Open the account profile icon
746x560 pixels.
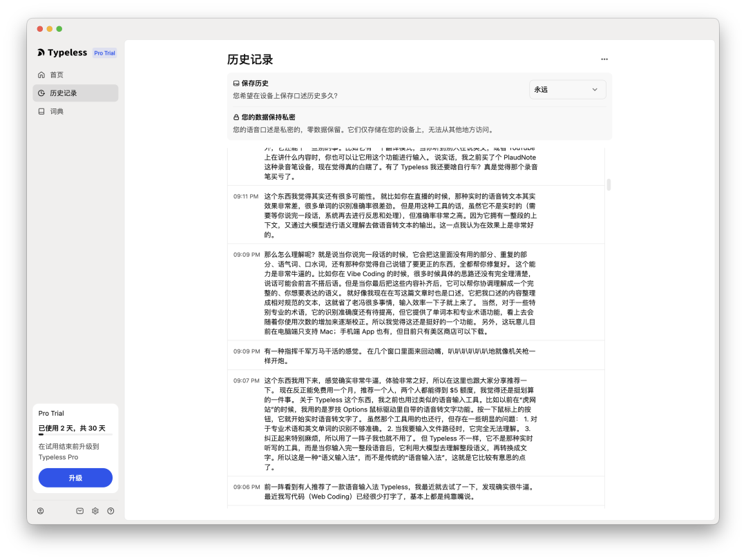point(41,511)
